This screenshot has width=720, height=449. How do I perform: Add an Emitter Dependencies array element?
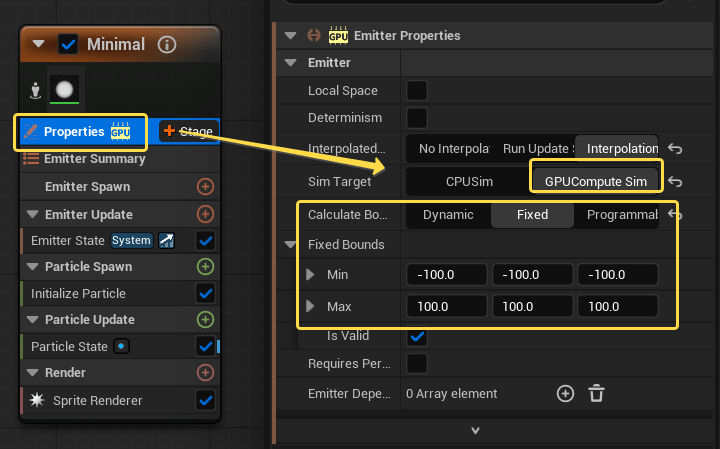click(x=565, y=393)
